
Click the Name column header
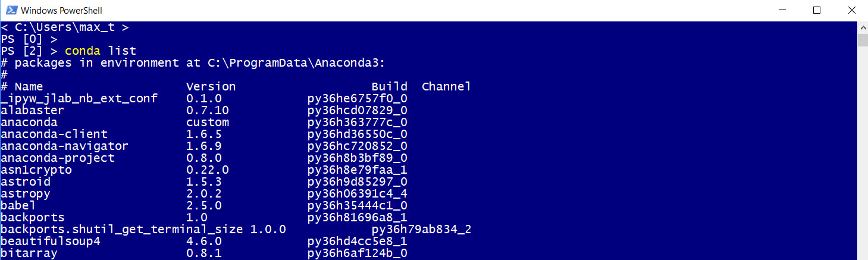point(29,86)
